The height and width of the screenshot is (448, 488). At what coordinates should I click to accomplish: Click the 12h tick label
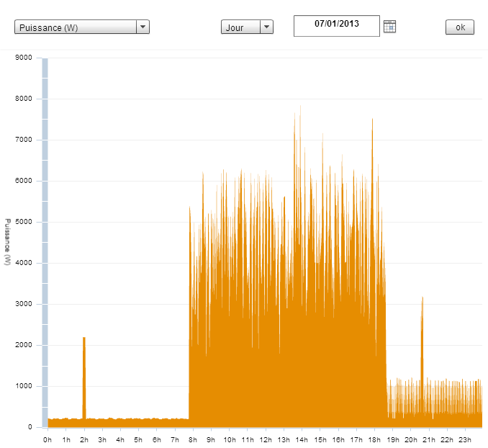(x=266, y=439)
